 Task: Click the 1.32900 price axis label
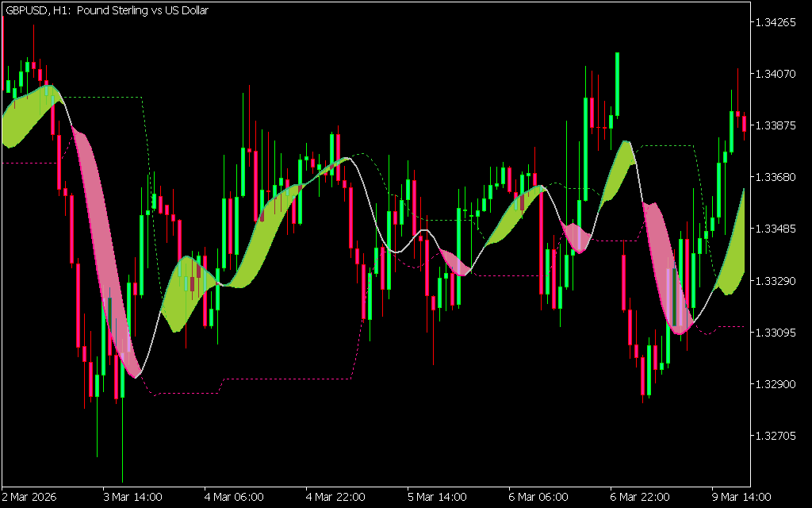[x=776, y=384]
